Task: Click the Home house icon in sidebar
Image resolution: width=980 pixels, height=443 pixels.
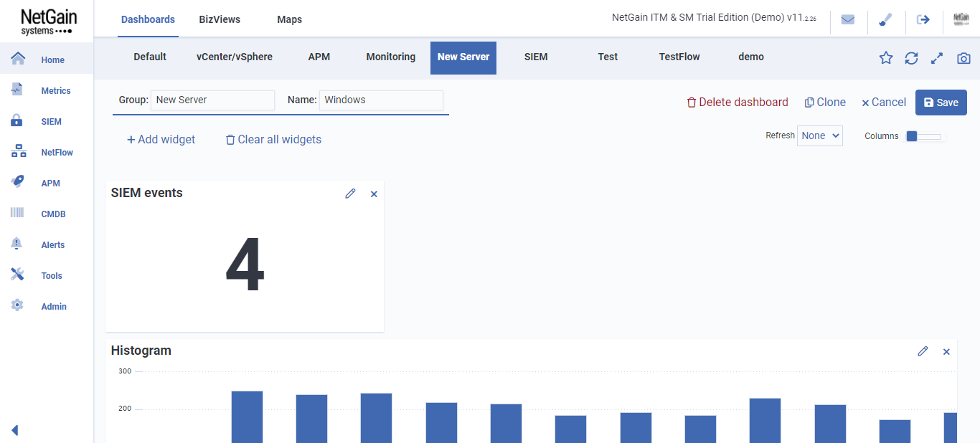Action: 18,59
